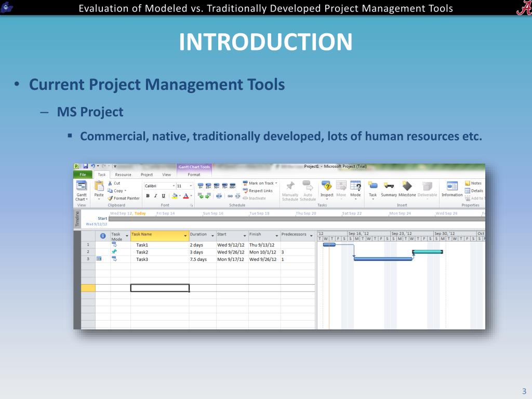The height and width of the screenshot is (399, 532).
Task: Mark task 75% complete
Action: coord(224,186)
